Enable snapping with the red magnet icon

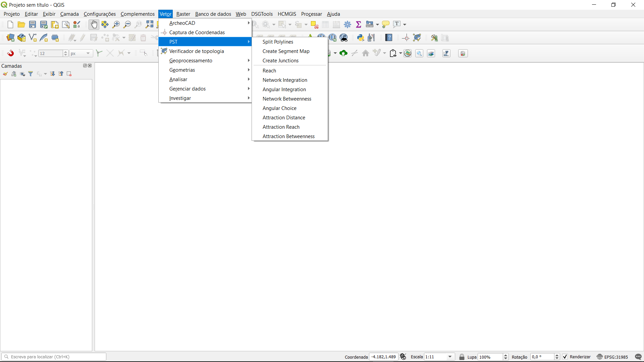(11, 53)
